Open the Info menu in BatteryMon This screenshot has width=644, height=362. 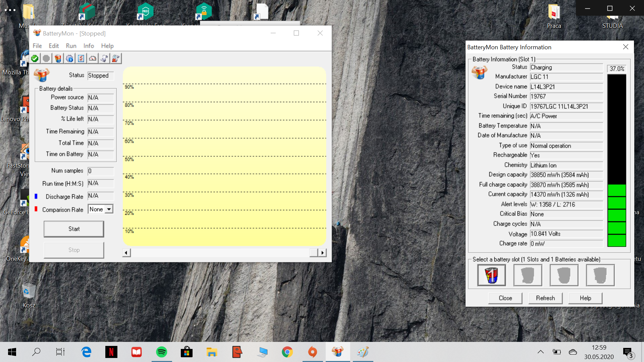click(89, 46)
